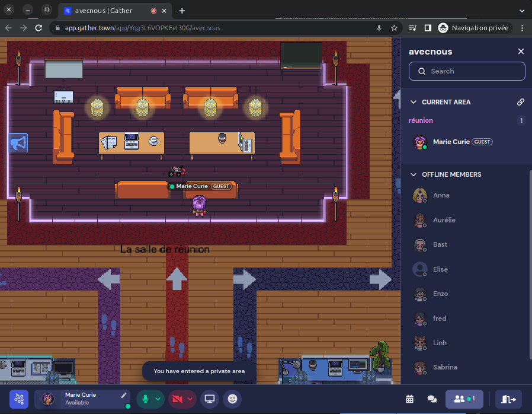This screenshot has height=414, width=532.
Task: Turn on the camera
Action: [177, 399]
